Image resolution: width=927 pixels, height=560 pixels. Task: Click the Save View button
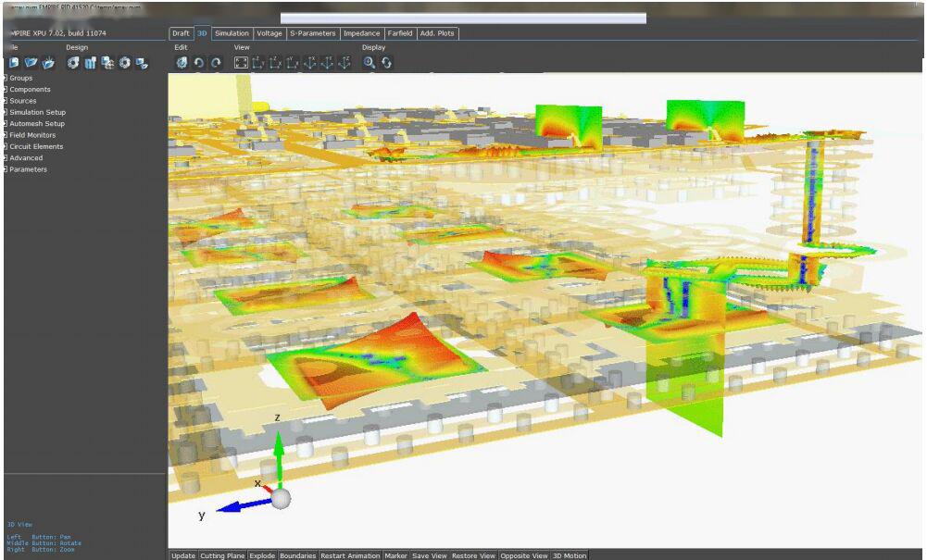[429, 555]
